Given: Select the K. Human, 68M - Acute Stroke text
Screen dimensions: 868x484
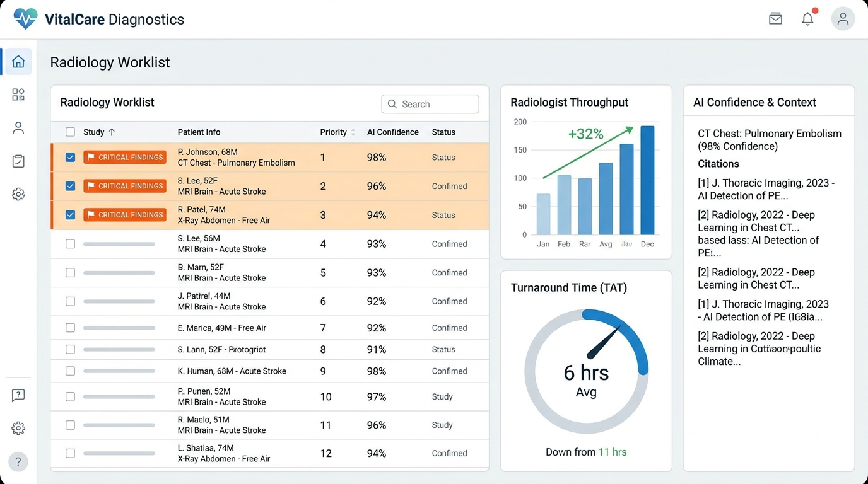Looking at the screenshot, I should (x=232, y=371).
